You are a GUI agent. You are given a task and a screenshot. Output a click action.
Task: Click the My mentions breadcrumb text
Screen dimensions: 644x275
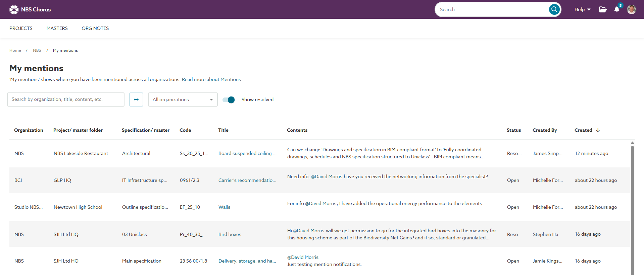coord(65,50)
